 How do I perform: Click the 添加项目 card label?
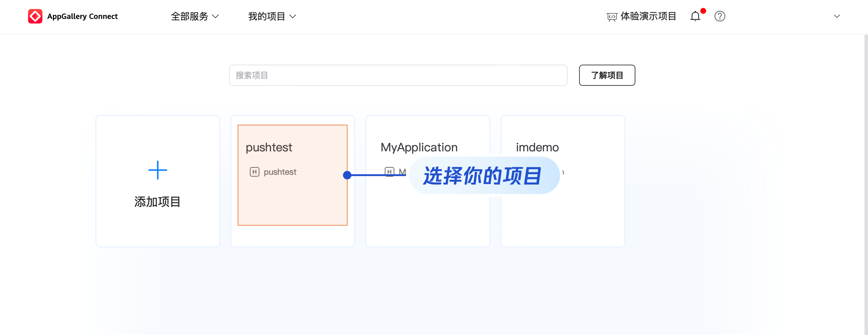coord(158,202)
